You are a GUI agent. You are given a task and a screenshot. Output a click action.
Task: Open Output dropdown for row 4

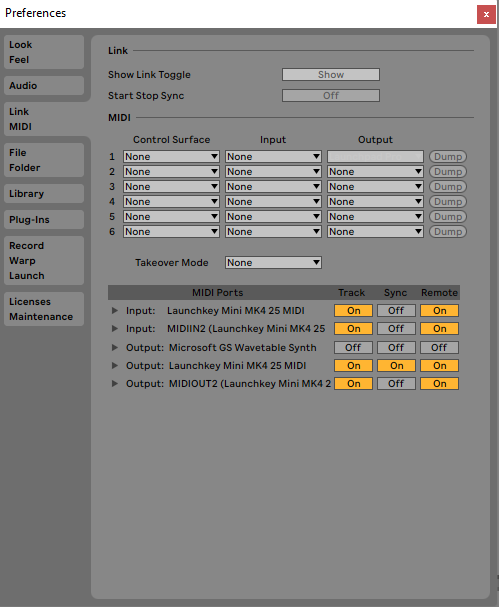point(375,202)
